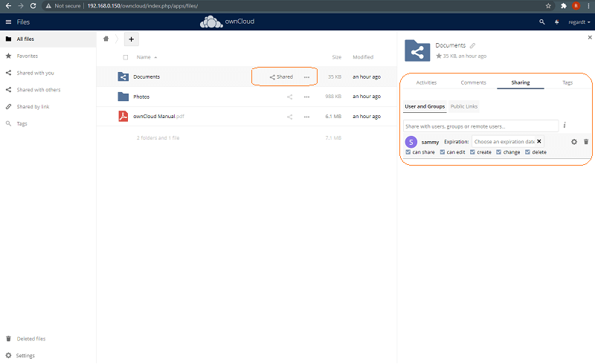The height and width of the screenshot is (364, 595).
Task: Switch to the Tags tab
Action: 567,82
